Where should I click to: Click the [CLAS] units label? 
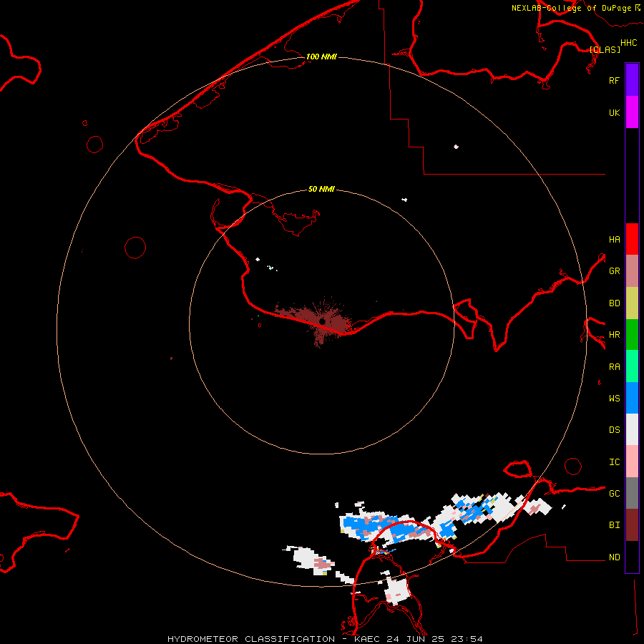[x=605, y=49]
